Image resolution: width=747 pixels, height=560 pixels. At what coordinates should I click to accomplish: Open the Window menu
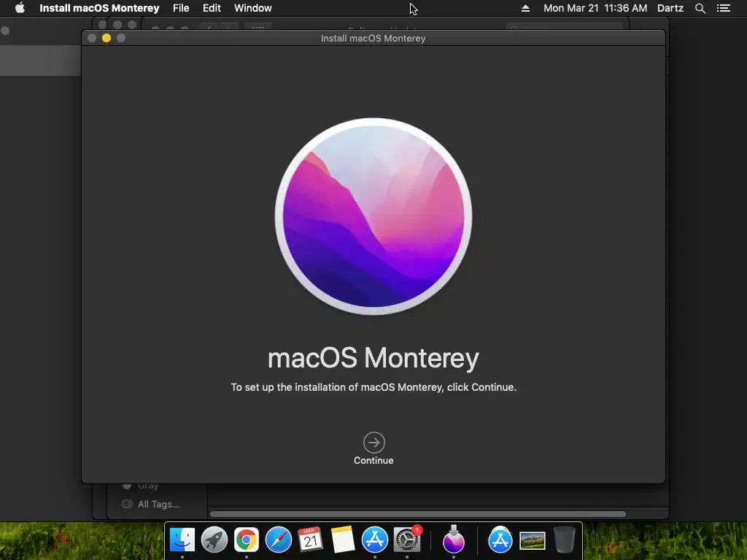[253, 8]
